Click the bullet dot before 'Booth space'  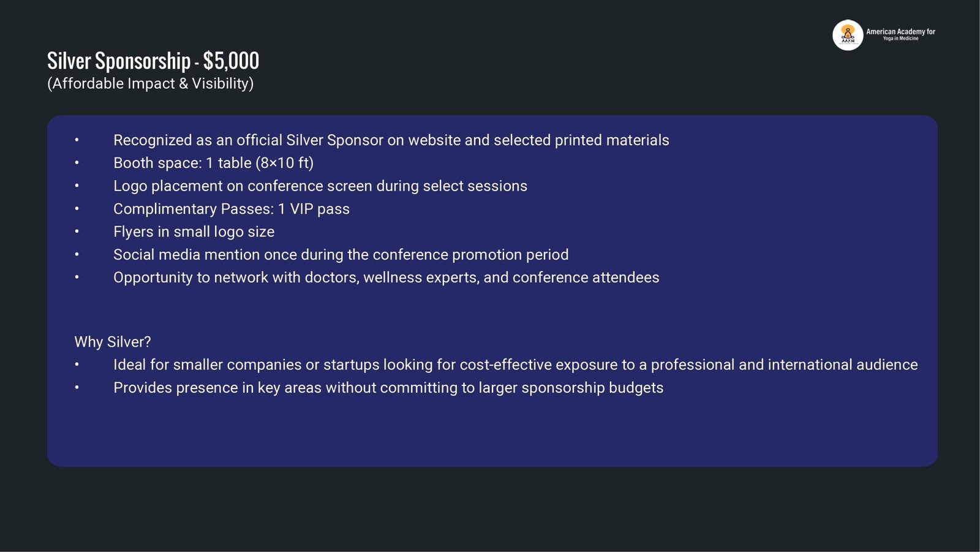77,163
